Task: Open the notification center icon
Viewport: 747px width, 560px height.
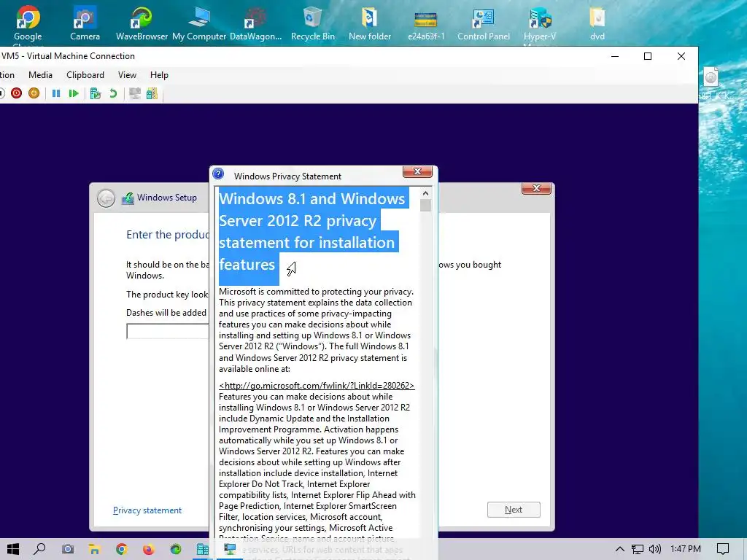Action: [723, 549]
